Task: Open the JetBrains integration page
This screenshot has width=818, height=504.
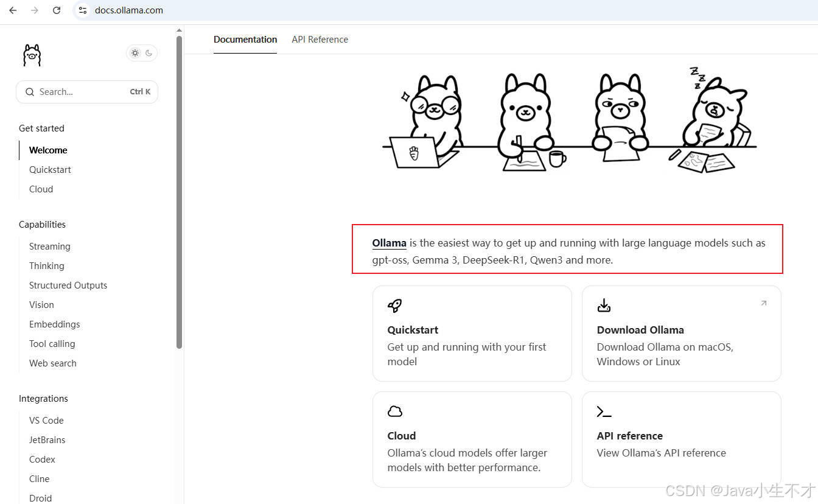Action: click(x=47, y=440)
